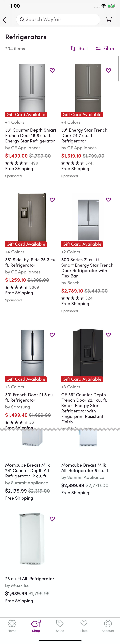The width and height of the screenshot is (120, 644).
Task: Favorite the 33" Counter Depth Smart French Door refrigerator
Action: [52, 71]
